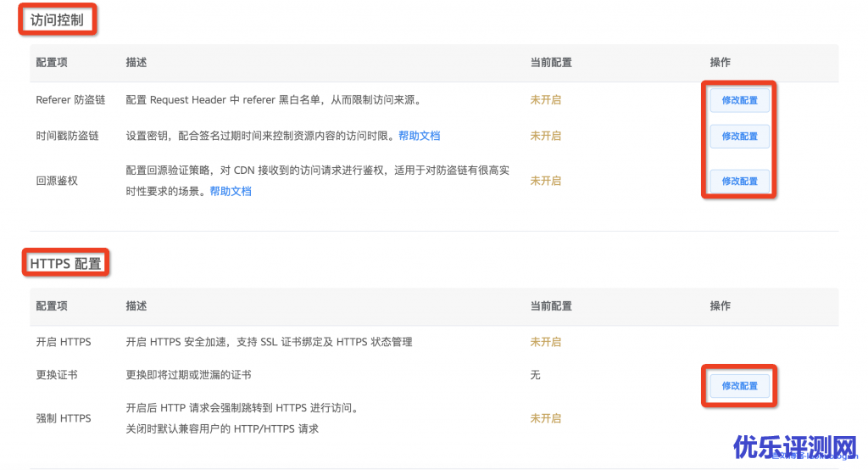Click 未开启 status for 时间戳防盗链

(545, 136)
